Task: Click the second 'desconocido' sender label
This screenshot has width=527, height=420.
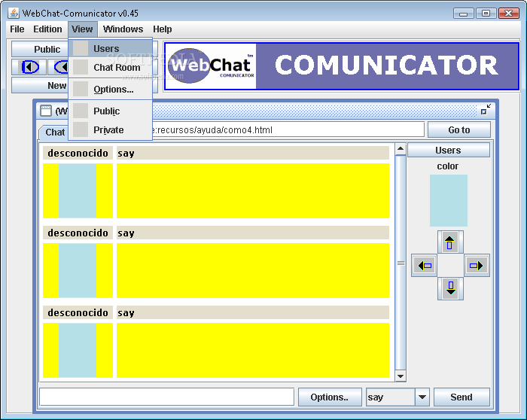Action: [78, 233]
